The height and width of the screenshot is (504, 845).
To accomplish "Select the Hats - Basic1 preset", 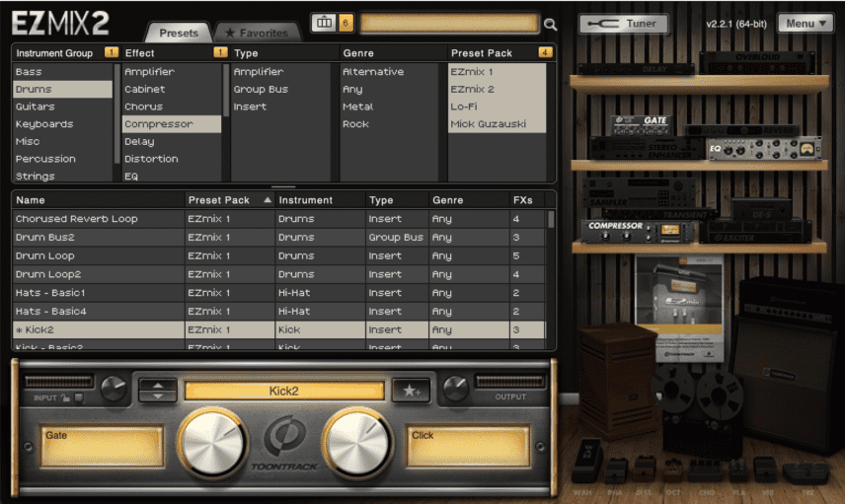I will [278, 292].
